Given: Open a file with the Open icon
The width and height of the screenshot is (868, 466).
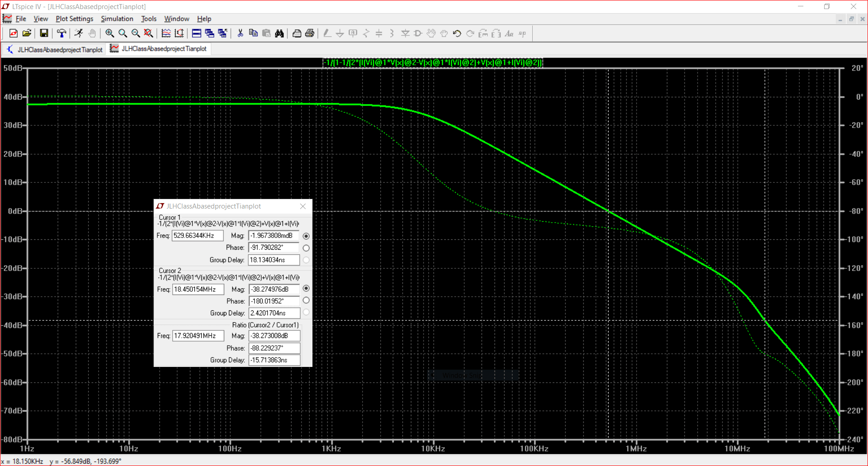Looking at the screenshot, I should tap(27, 33).
